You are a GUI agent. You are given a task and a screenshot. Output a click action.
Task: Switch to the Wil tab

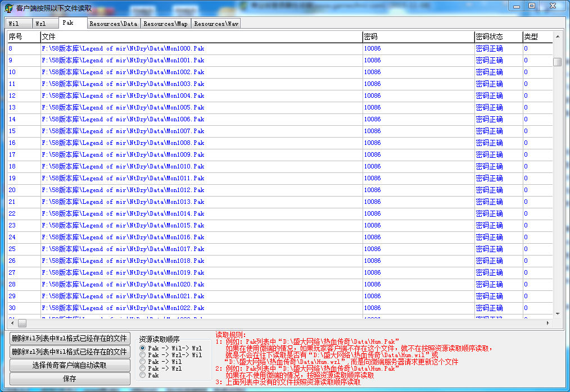19,24
